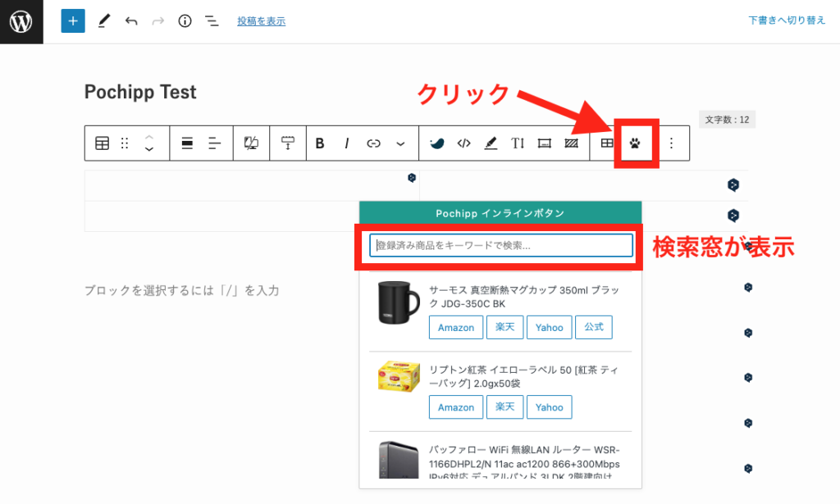Undo the last action
840x504 pixels.
point(131,21)
